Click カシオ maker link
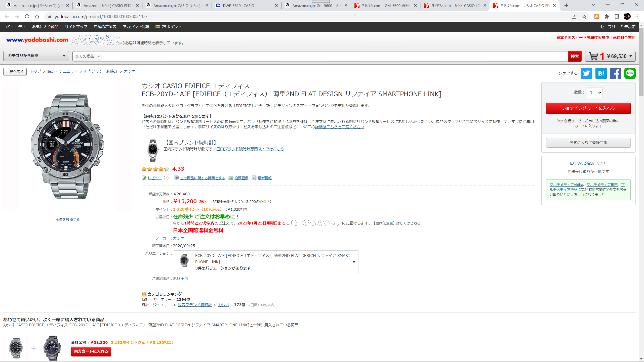Viewport: 644px width, 362px height. pos(179,238)
